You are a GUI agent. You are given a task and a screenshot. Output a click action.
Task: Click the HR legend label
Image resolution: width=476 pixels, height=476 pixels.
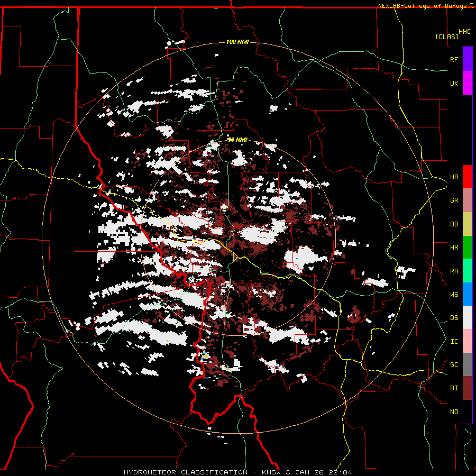(454, 248)
